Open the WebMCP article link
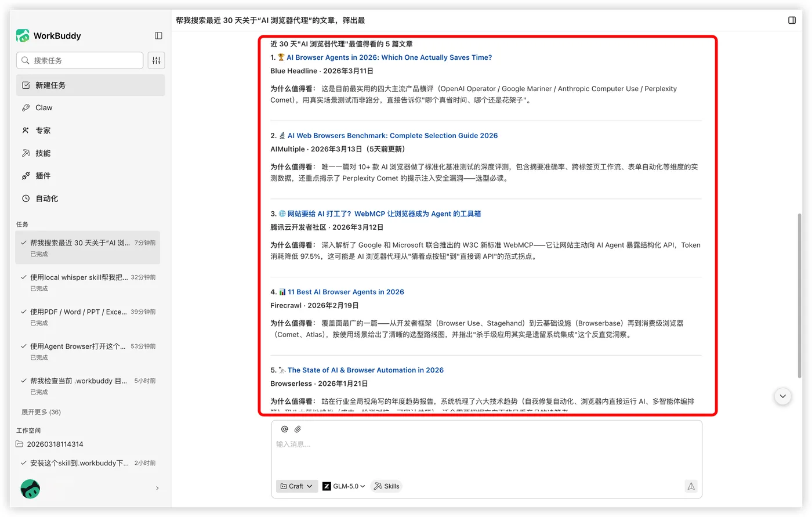The image size is (812, 517). coord(384,214)
